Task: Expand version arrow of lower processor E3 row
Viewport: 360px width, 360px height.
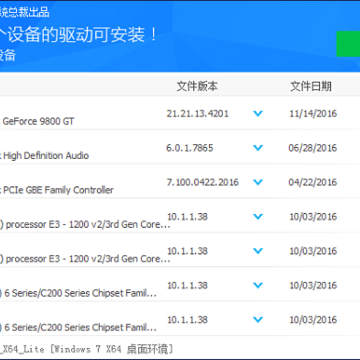Action: point(258,251)
